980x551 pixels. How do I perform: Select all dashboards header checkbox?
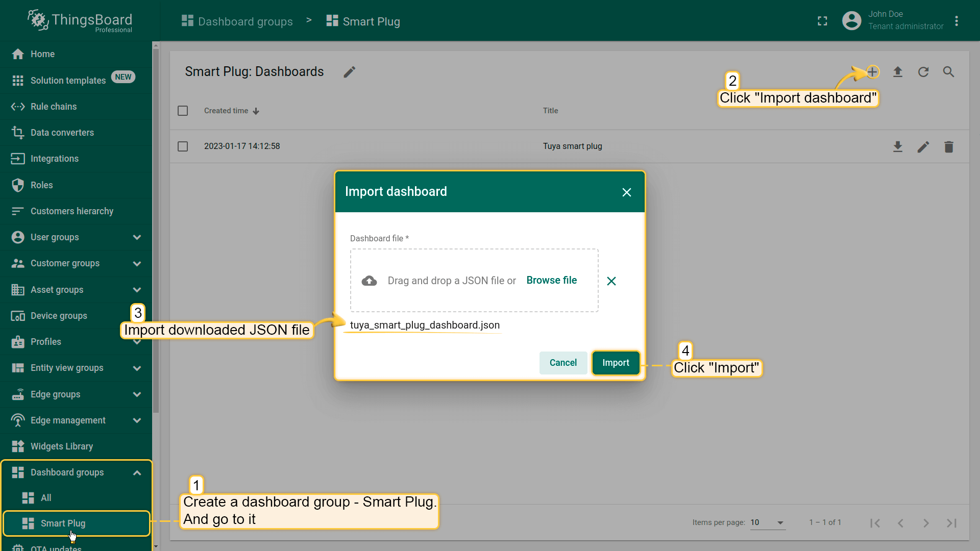183,111
